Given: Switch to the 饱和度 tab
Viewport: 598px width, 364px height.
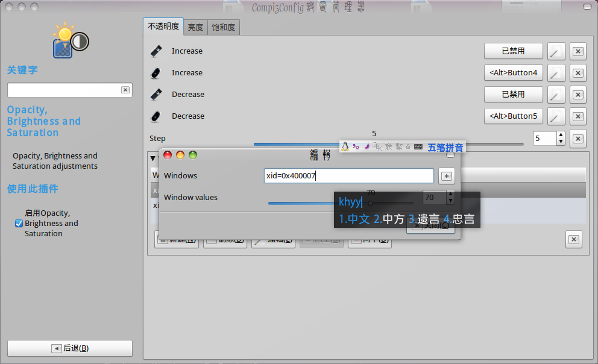Looking at the screenshot, I should [x=224, y=28].
